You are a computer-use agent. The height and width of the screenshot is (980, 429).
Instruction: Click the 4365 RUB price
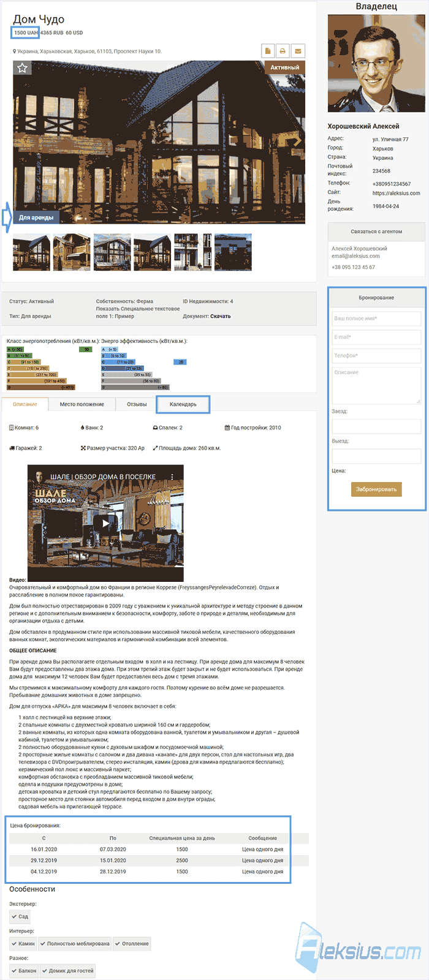click(51, 32)
